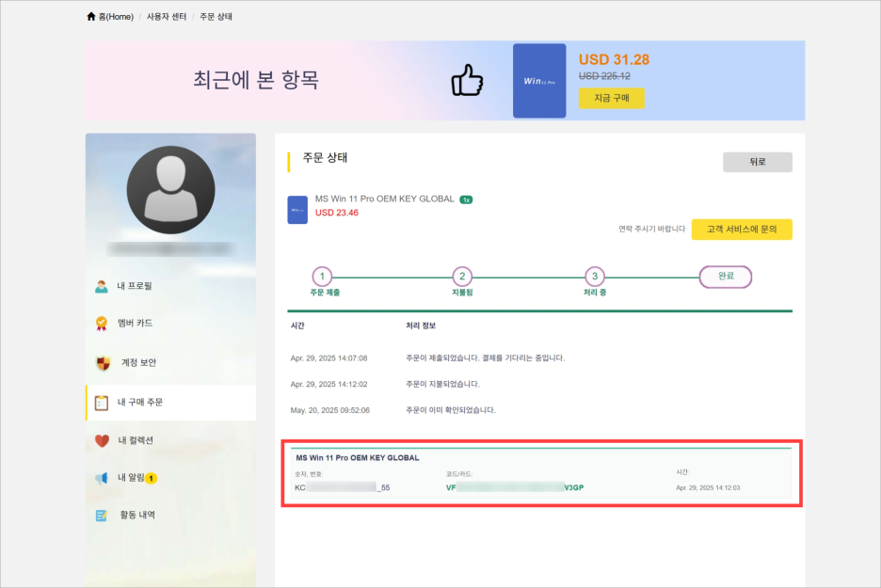Click the 지금 구매 button
This screenshot has width=881, height=588.
pos(611,98)
